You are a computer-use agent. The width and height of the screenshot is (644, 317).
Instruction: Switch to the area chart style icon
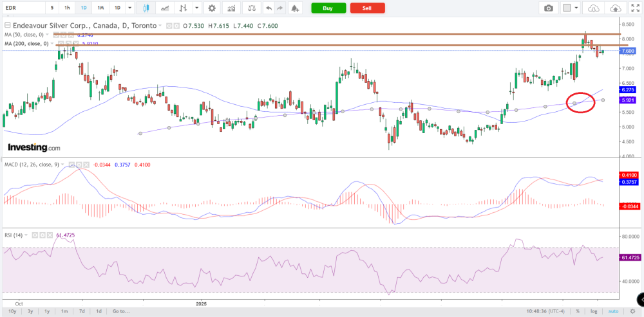click(x=165, y=8)
